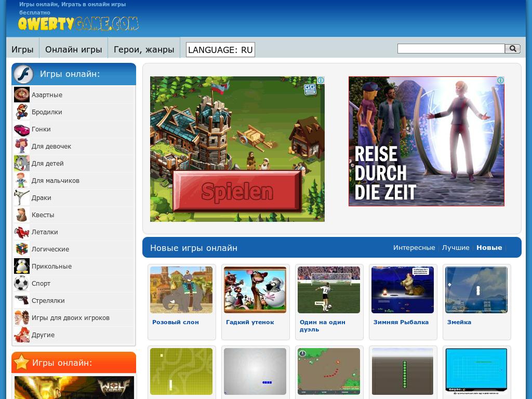Click the pink car icon beside Гонки

22,129
